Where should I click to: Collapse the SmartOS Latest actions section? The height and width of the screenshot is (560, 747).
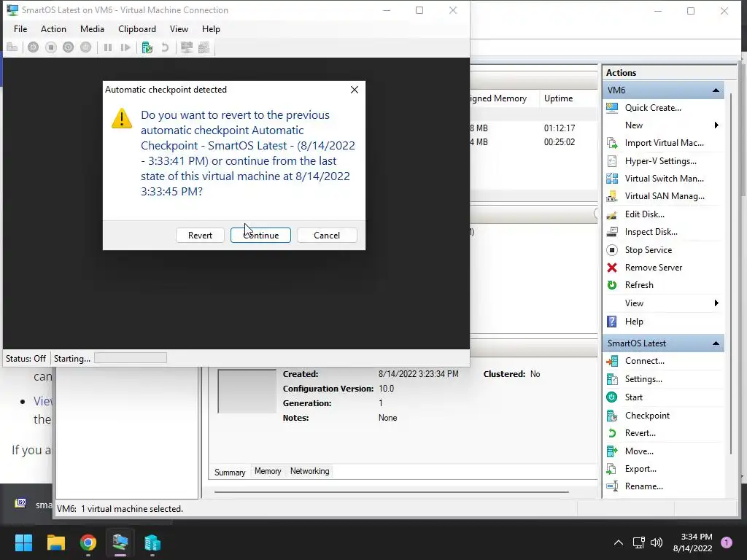[x=716, y=343]
